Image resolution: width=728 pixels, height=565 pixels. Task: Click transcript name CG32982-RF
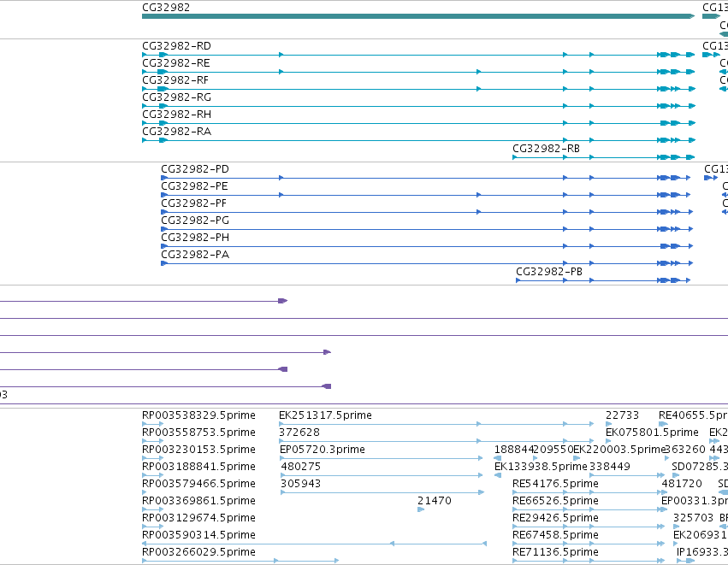pyautogui.click(x=175, y=80)
